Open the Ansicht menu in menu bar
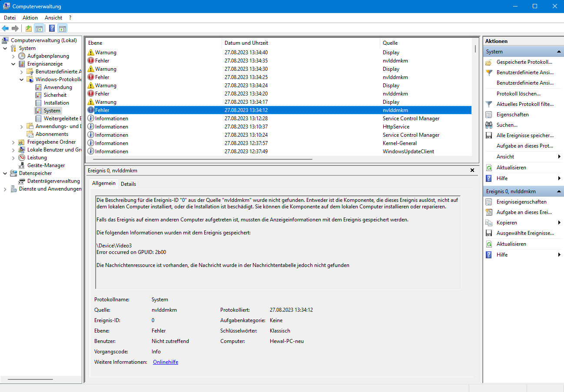Screen dimensions: 564x392 click(53, 18)
